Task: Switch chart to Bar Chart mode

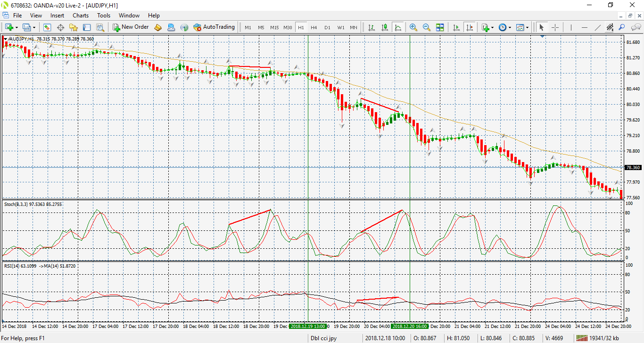Action: coord(371,27)
